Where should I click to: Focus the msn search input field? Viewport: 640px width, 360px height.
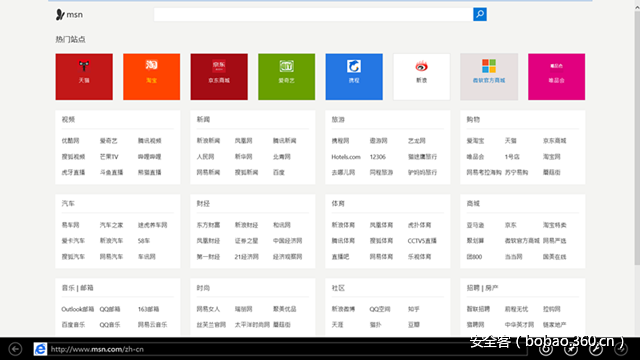(x=313, y=14)
